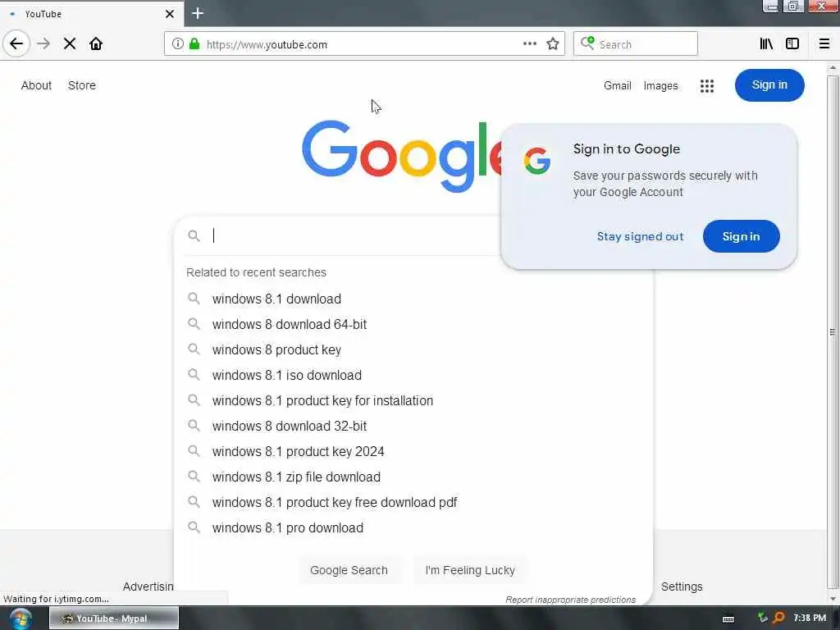
Task: Select the YouTube browser tab
Action: click(92, 13)
